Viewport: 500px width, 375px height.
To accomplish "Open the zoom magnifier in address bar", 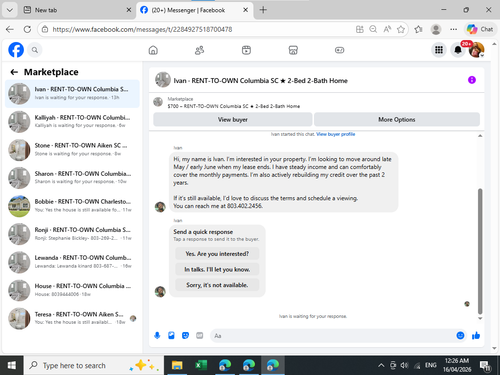I will click(x=373, y=29).
